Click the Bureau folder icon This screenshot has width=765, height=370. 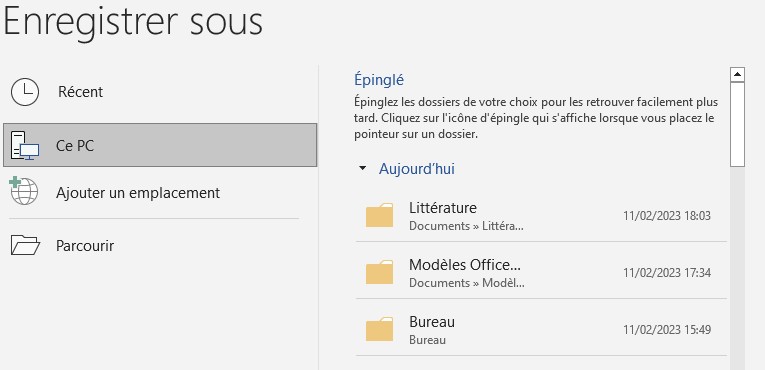tap(380, 329)
